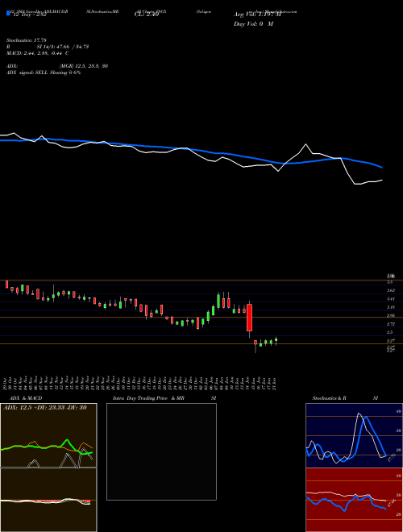The image size is (403, 532).
Task: Click the last green candlestick on the chart
Action: (x=276, y=340)
